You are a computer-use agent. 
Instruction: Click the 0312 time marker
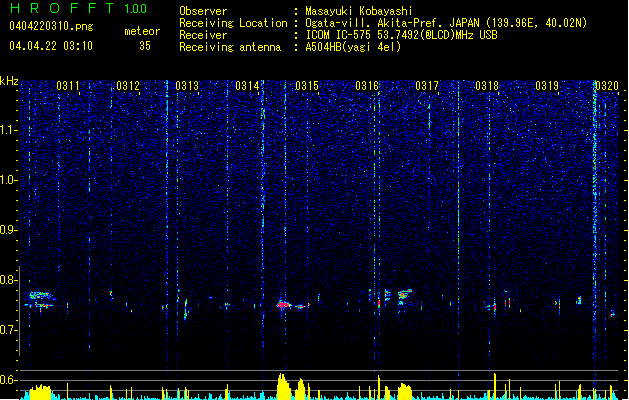click(x=128, y=86)
